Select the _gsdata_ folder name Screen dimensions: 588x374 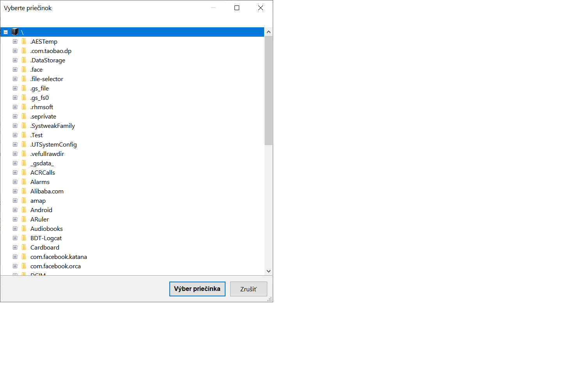(42, 163)
